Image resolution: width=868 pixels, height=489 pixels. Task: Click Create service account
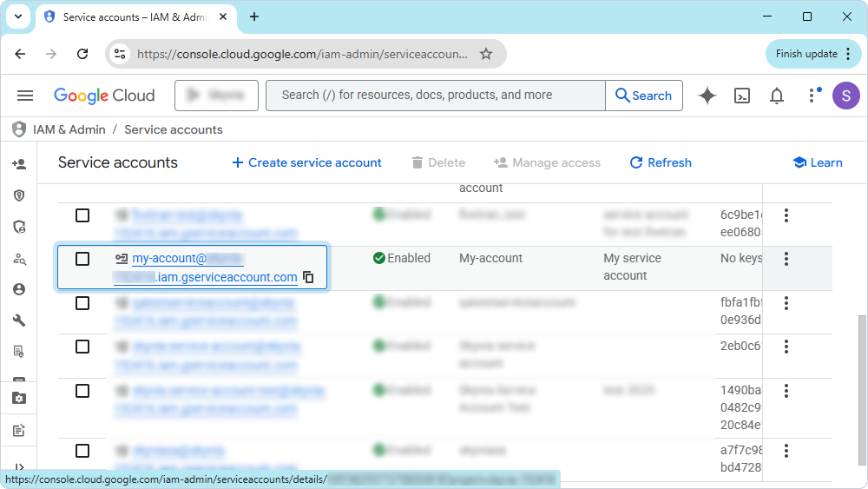[306, 162]
